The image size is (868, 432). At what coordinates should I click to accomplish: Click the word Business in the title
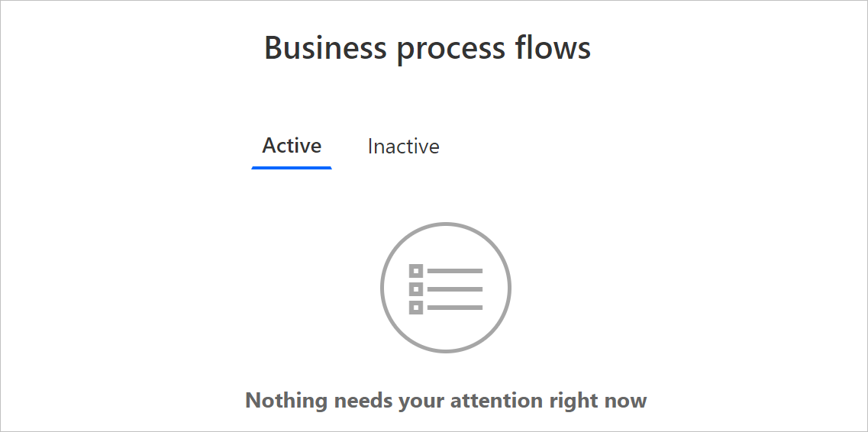coord(326,48)
